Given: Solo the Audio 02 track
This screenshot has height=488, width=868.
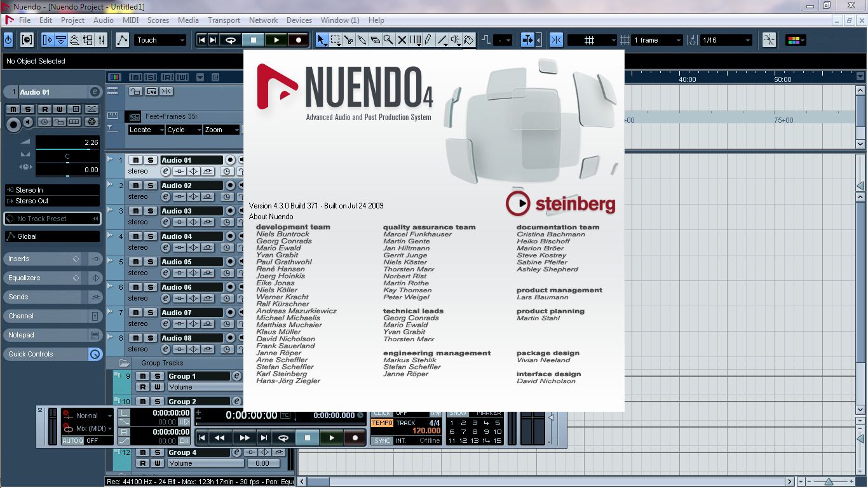Looking at the screenshot, I should 150,186.
